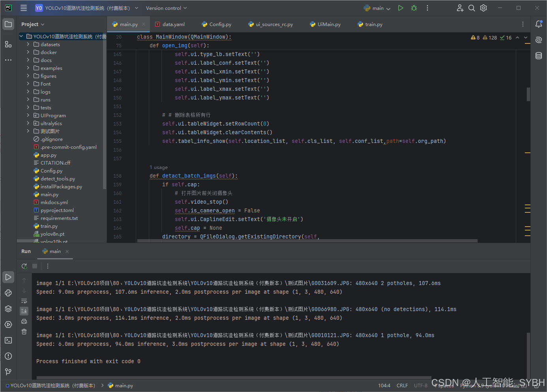Image resolution: width=547 pixels, height=392 pixels.
Task: Select app.py in project tree
Action: (48, 155)
